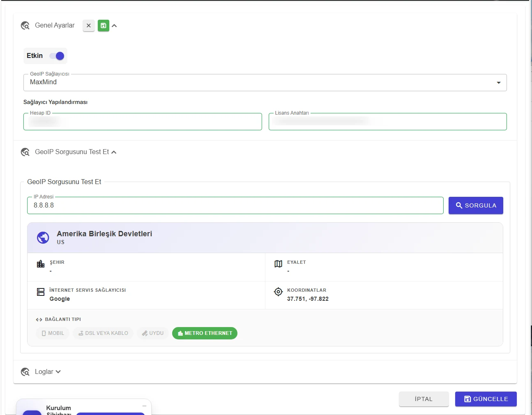This screenshot has height=415, width=532.
Task: Collapse the Genel Ayarlar section chevron
Action: click(x=114, y=25)
